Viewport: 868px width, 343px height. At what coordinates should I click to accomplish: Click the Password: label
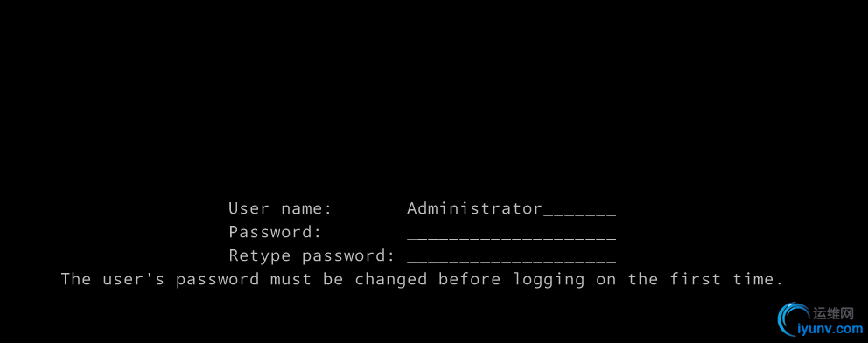[x=275, y=233]
